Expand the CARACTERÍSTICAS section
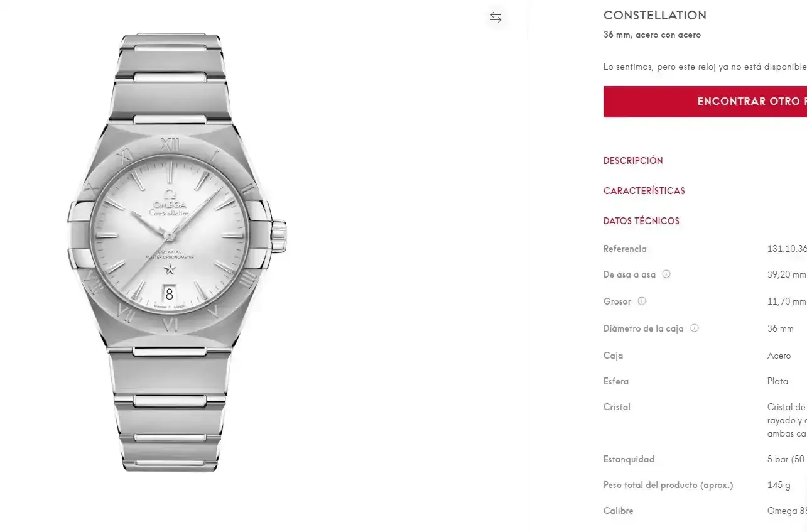Screen dimensions: 807x532 click(x=644, y=191)
